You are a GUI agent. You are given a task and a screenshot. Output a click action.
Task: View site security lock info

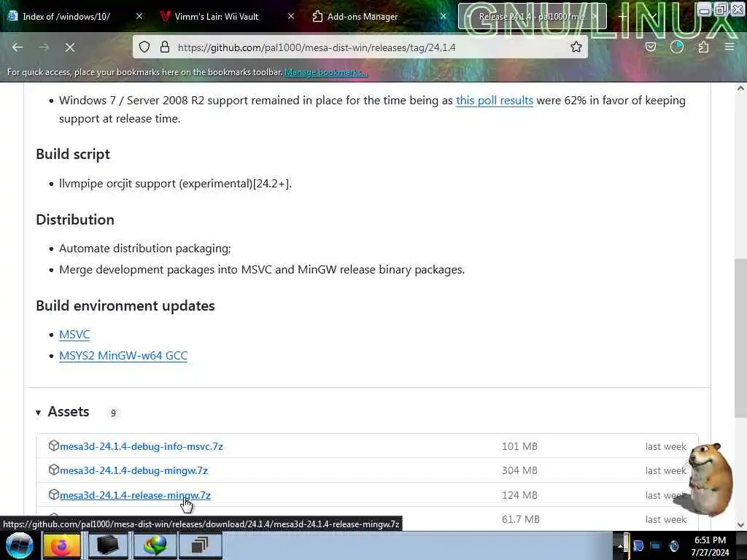(165, 47)
